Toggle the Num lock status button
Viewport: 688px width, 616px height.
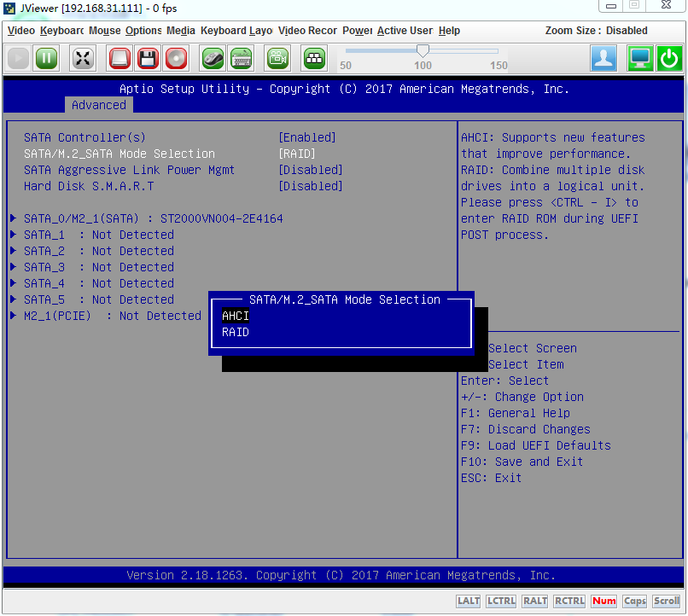[x=603, y=601]
